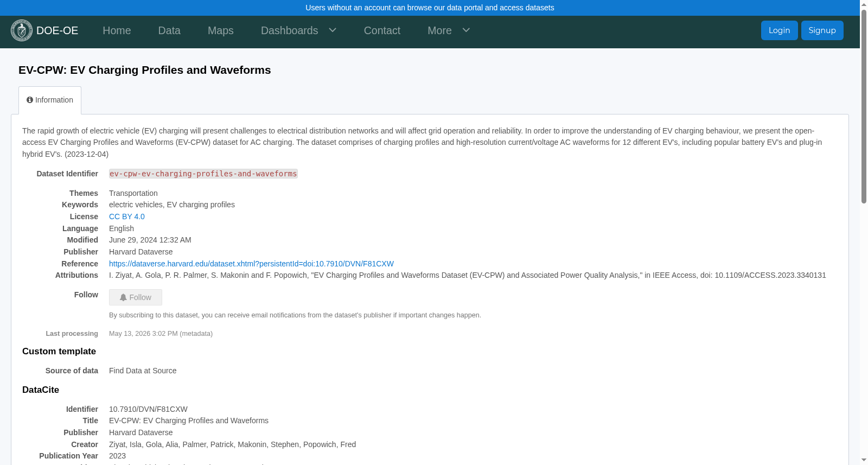Click the DOE-OE brand name text
The image size is (868, 465).
click(58, 30)
